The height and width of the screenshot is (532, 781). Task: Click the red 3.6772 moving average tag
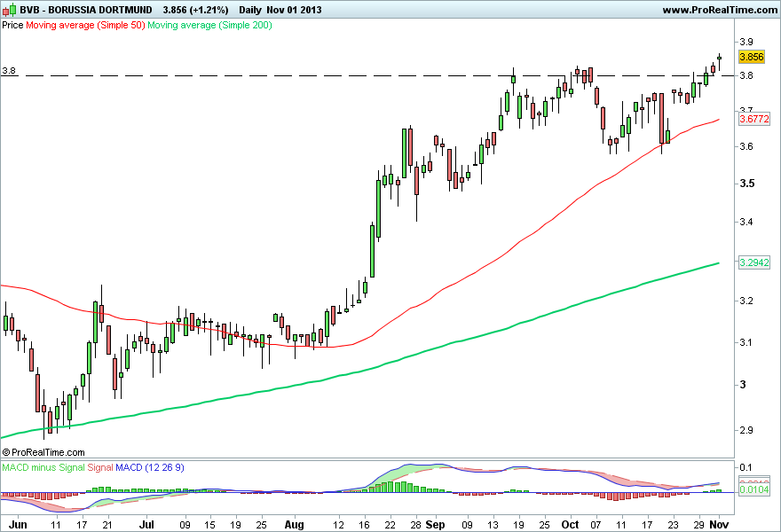coord(754,119)
